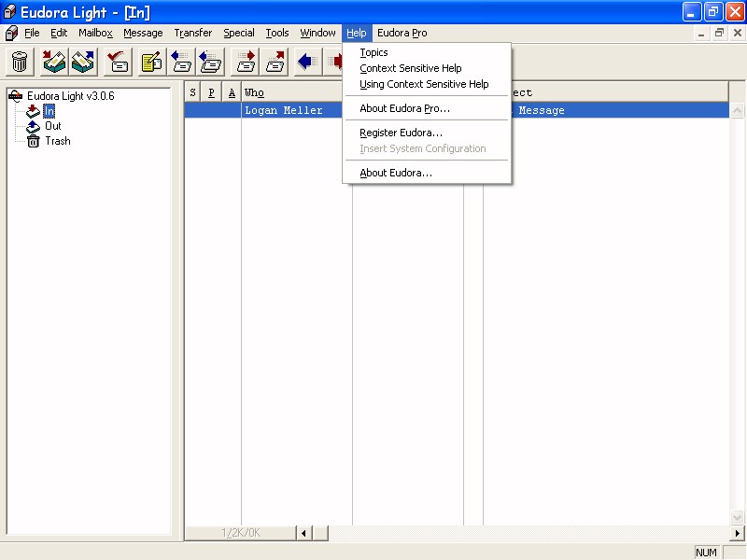Choose Register Eudora... from the menu
Screen dimensions: 747x560
[x=427, y=133]
